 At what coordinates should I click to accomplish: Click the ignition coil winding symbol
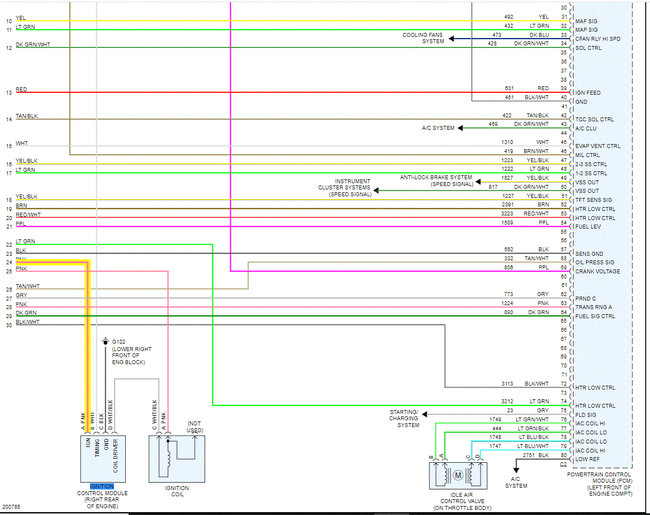(x=168, y=458)
